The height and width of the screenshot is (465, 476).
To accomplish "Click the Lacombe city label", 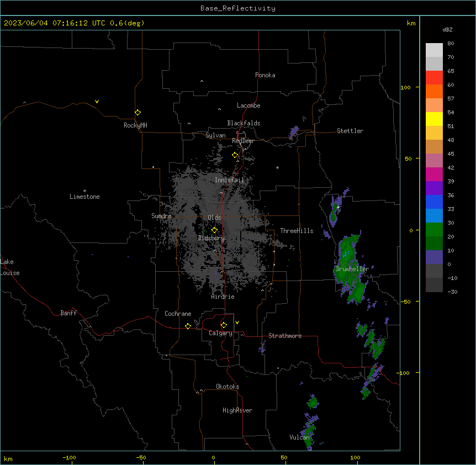I will 248,105.
